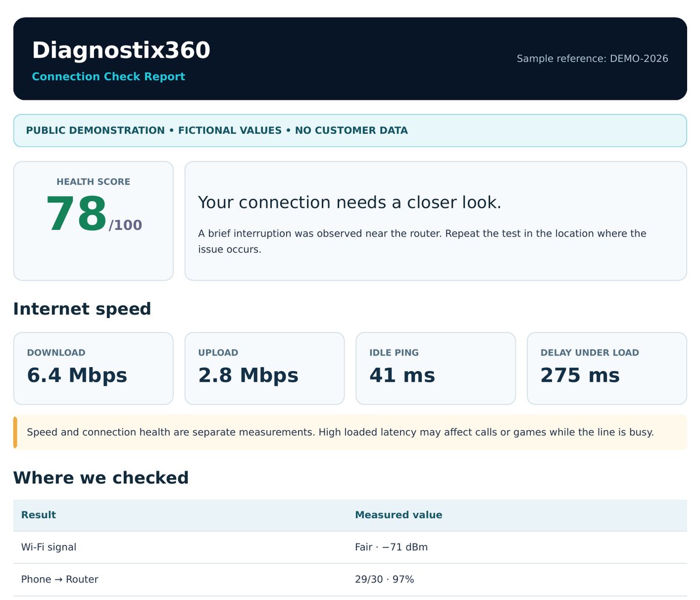Click the Phone → Router row label
Viewport: 700px width, 600px height.
60,579
